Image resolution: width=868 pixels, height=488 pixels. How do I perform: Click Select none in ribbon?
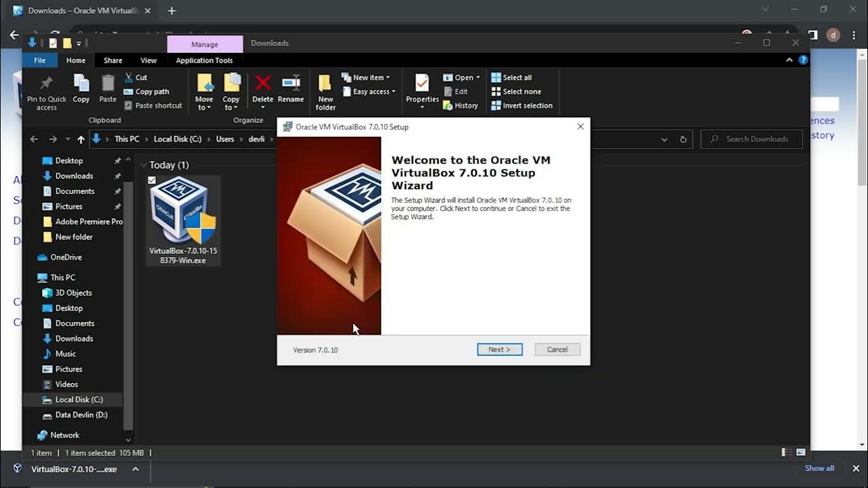pos(516,91)
